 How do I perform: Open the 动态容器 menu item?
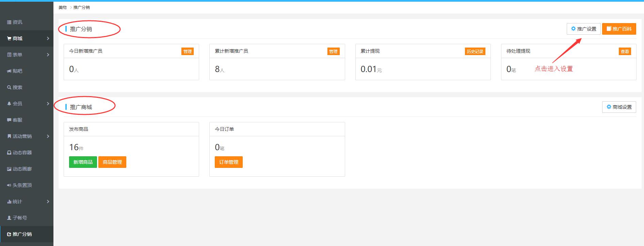coord(22,153)
